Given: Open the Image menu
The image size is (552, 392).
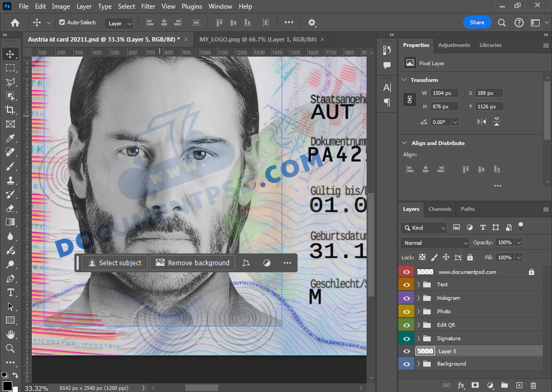Looking at the screenshot, I should point(61,6).
